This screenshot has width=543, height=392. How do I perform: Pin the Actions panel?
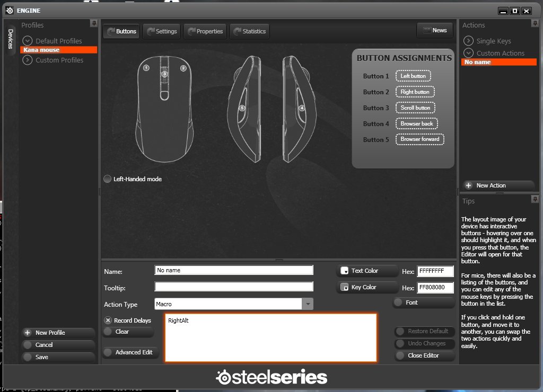point(535,23)
